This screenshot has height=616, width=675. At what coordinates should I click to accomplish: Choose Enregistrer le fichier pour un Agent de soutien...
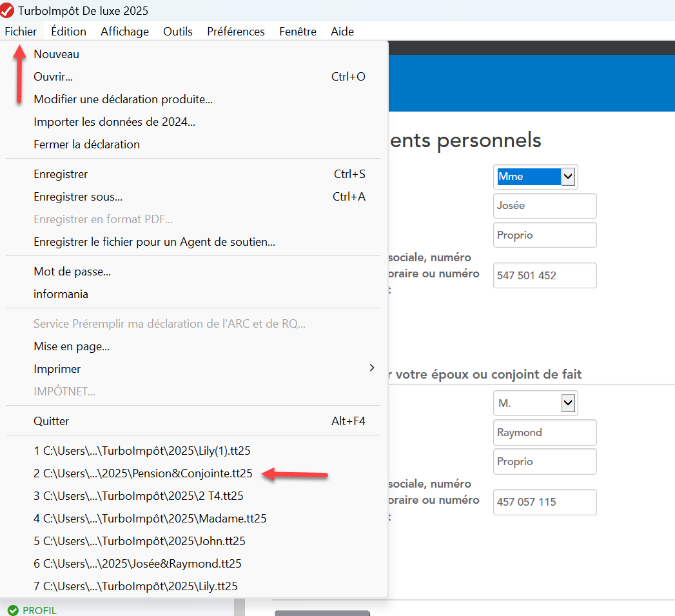click(193, 242)
